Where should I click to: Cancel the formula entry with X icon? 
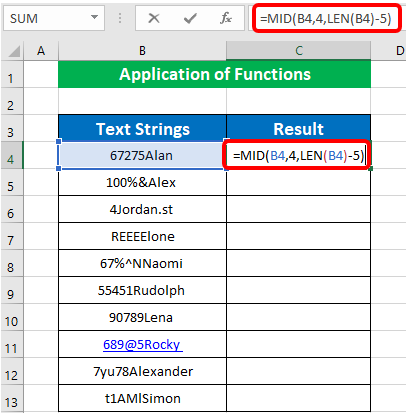154,18
